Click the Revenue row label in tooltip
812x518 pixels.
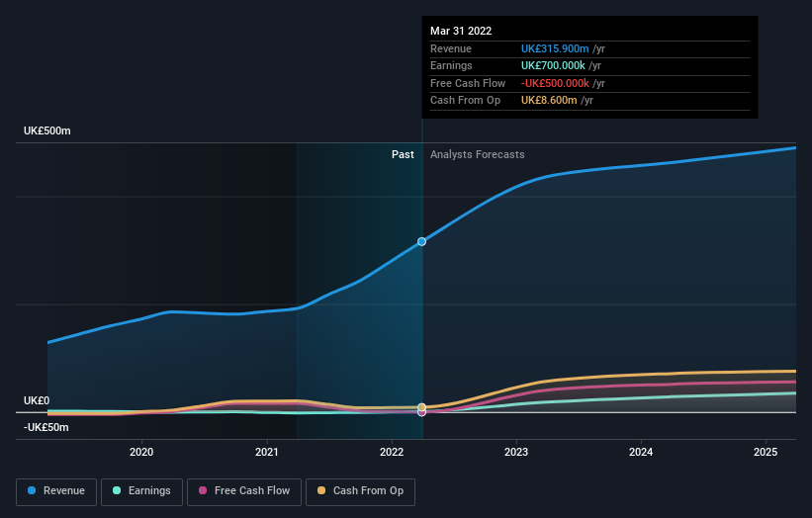(451, 48)
